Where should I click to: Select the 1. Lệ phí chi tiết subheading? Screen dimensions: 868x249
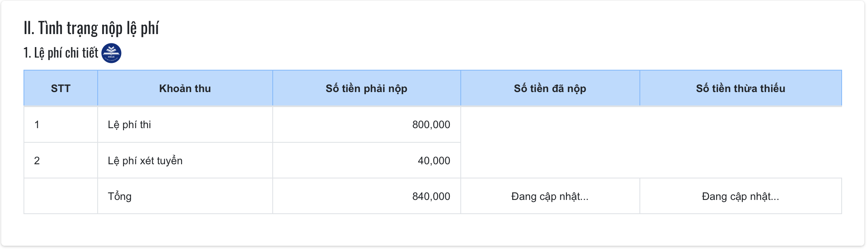tap(61, 53)
